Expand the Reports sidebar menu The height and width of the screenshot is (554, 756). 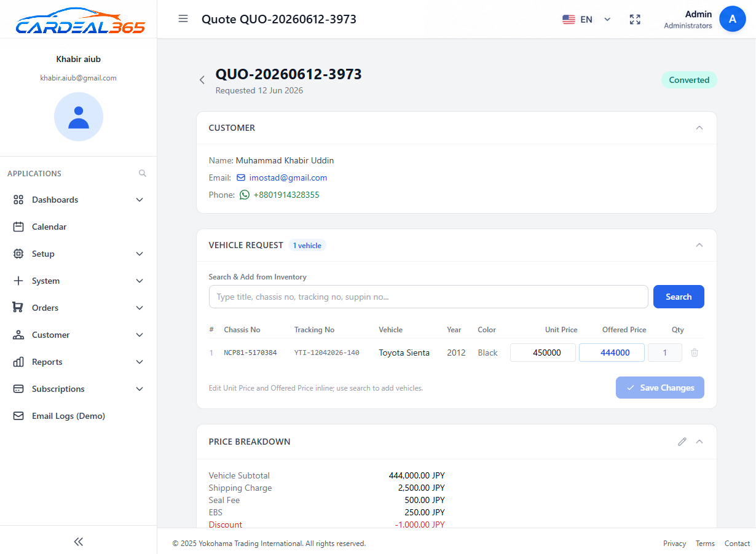click(78, 362)
